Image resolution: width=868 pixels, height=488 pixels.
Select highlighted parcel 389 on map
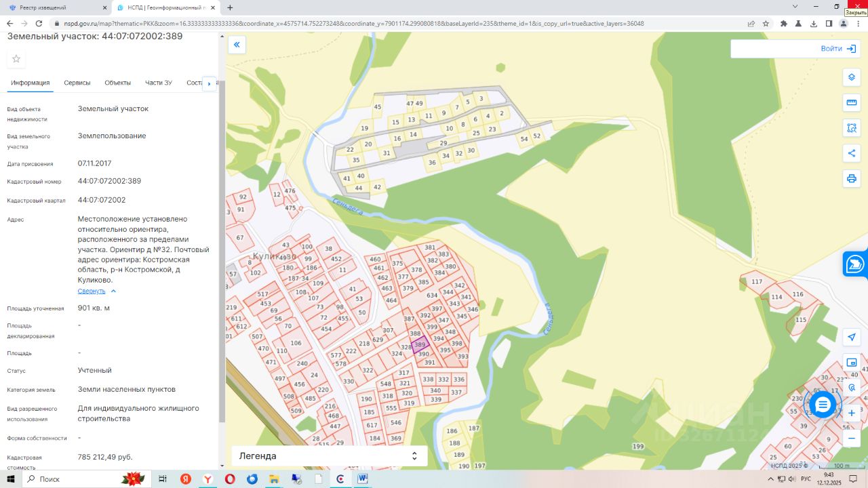coord(420,344)
